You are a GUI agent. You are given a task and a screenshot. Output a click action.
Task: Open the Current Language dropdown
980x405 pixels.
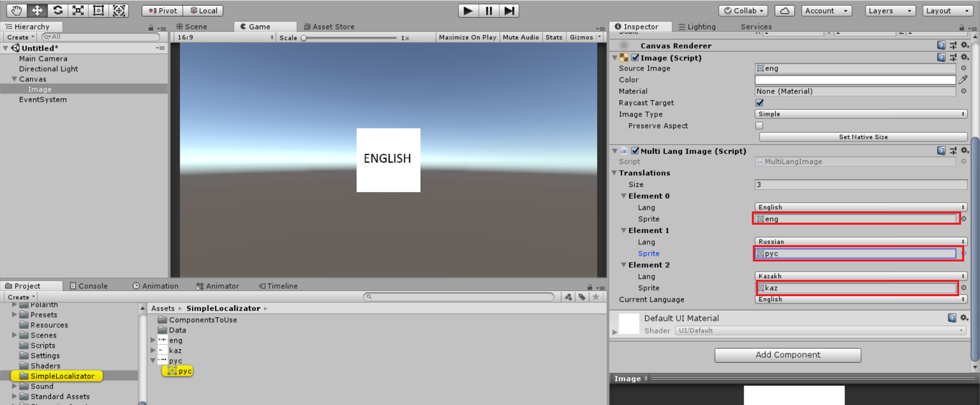point(861,299)
